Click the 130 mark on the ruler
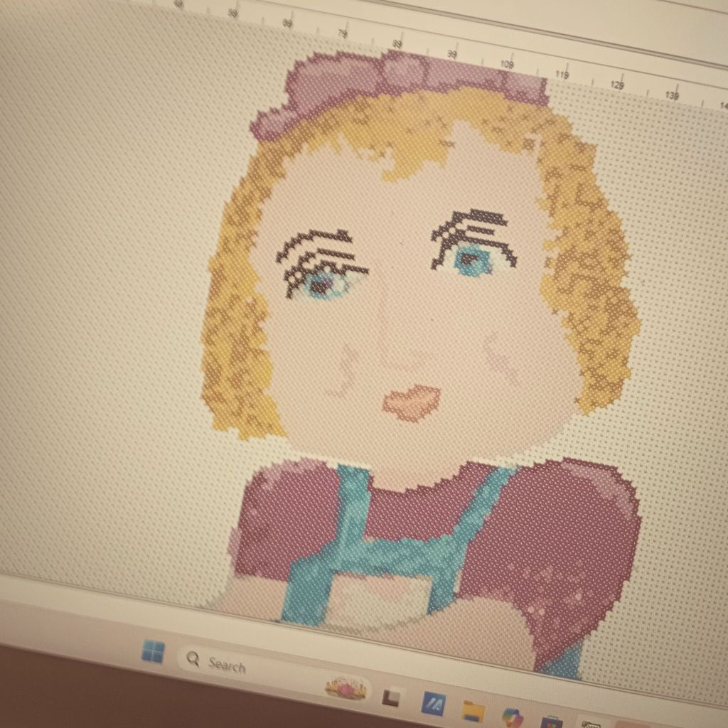This screenshot has width=728, height=728. point(673,95)
